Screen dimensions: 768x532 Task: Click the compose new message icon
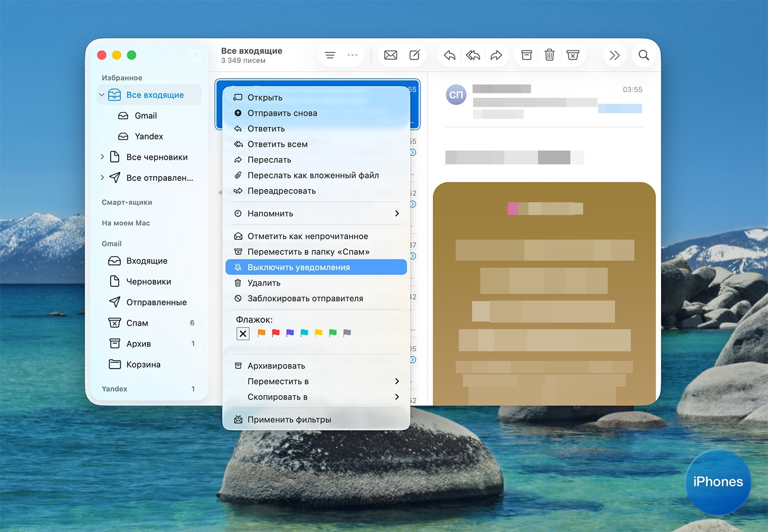415,55
